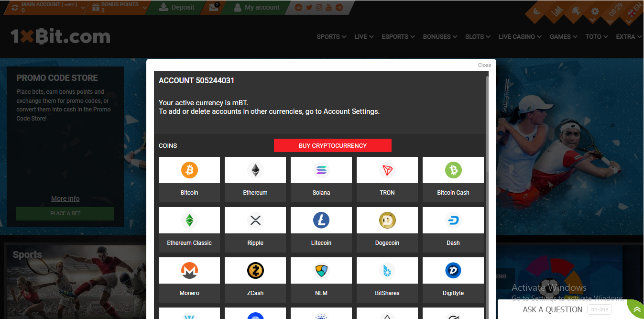Open the settings gear icon

coord(594,11)
